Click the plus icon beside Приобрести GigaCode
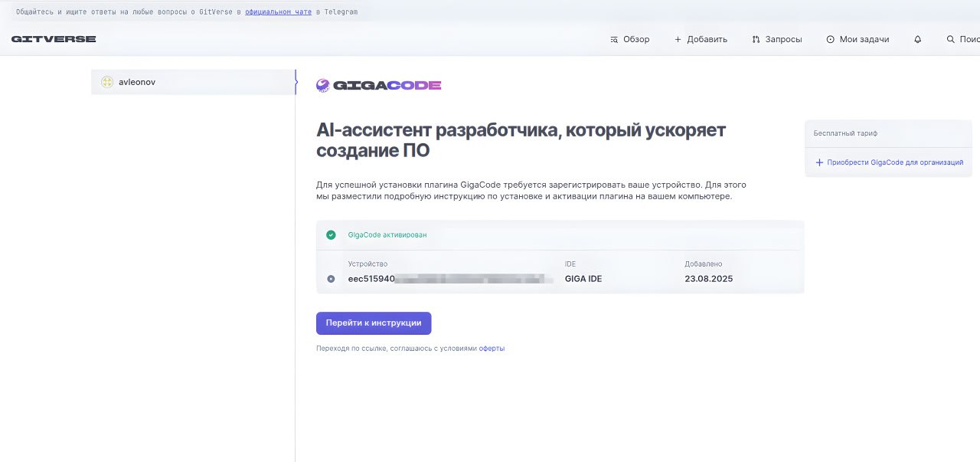The height and width of the screenshot is (462, 980). pyautogui.click(x=819, y=162)
